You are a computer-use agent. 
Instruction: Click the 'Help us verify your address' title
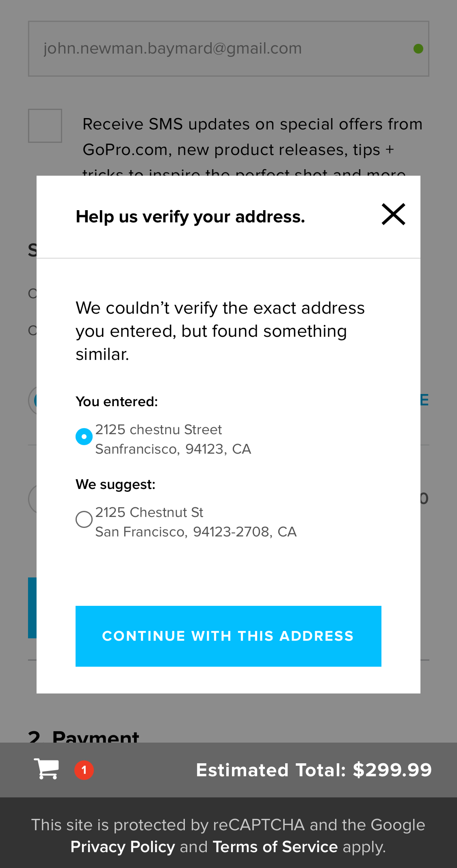[190, 217]
